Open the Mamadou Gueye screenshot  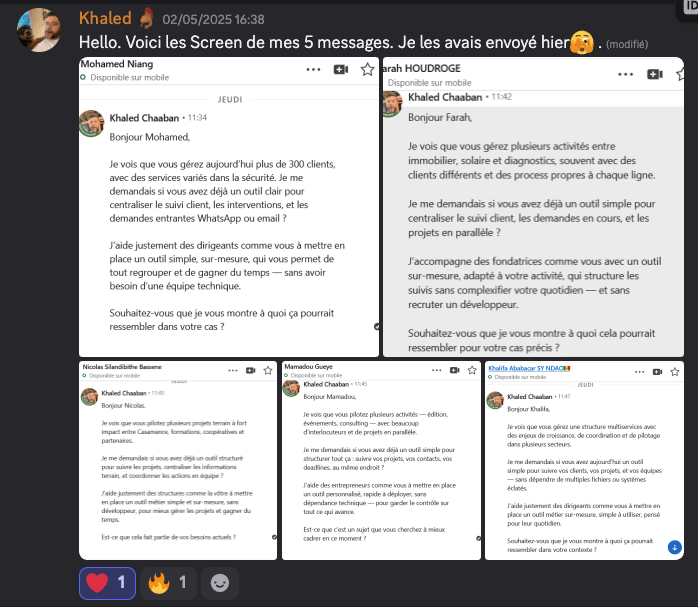[381, 461]
